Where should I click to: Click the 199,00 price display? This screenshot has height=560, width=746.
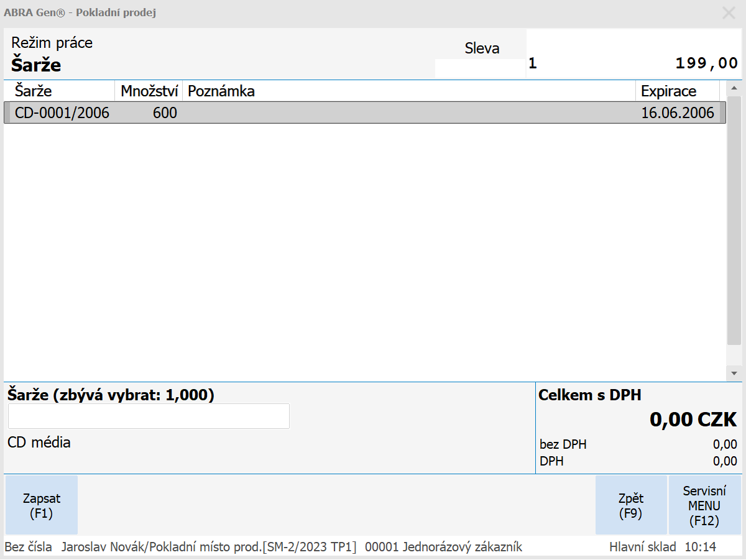706,63
